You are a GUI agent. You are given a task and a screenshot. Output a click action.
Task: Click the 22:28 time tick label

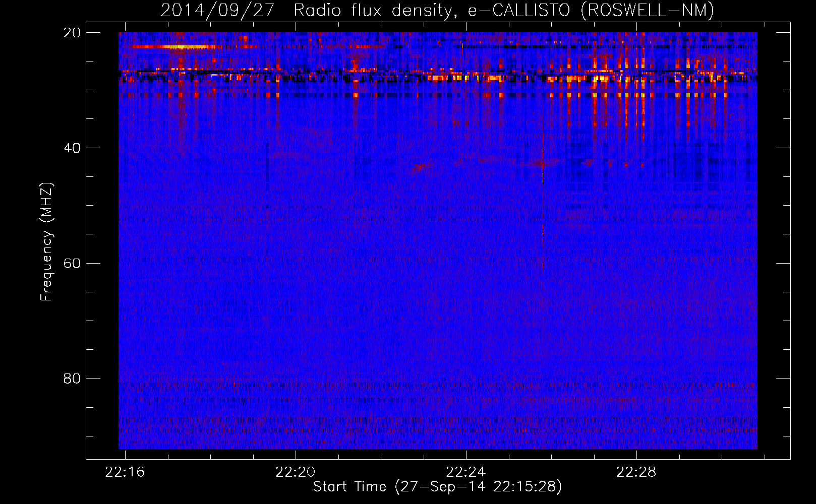pos(636,472)
